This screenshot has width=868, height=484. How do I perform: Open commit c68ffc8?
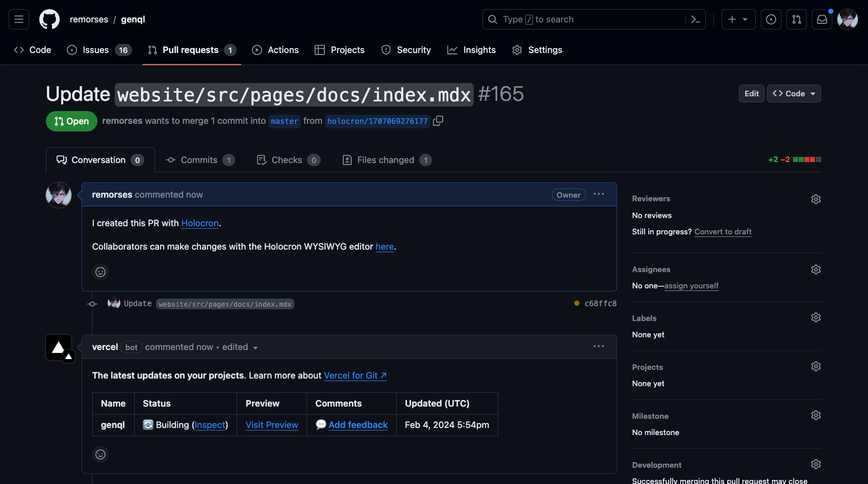pyautogui.click(x=600, y=303)
